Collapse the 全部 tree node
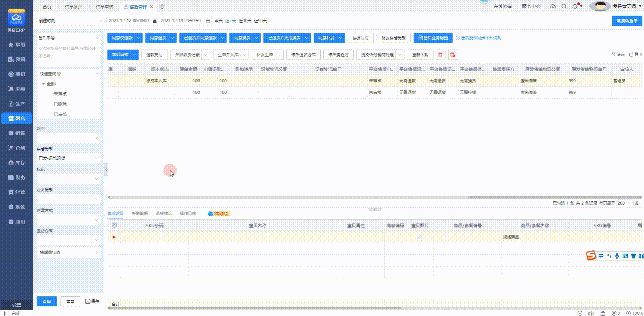The image size is (644, 316). pos(43,84)
